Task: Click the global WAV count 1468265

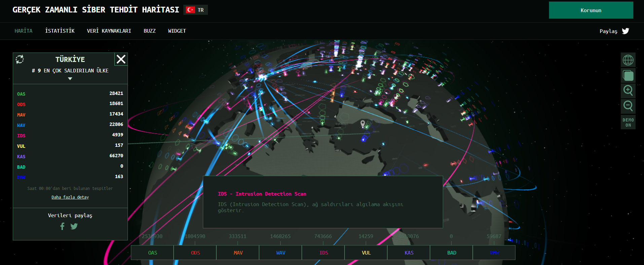Action: pos(280,236)
